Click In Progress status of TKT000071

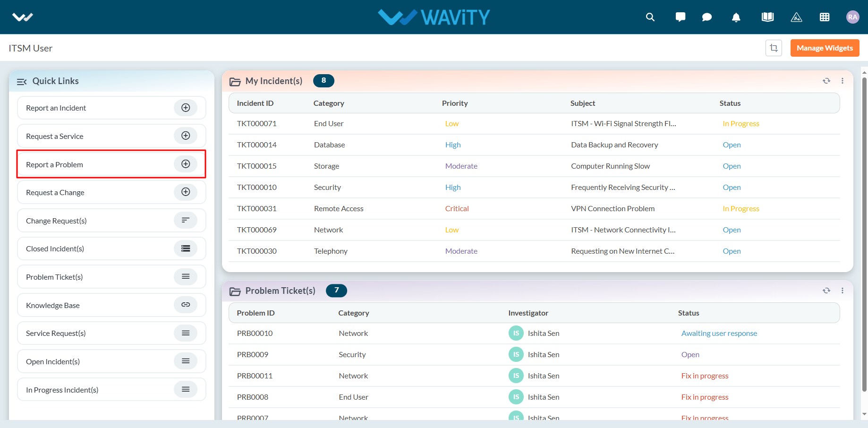(x=741, y=124)
